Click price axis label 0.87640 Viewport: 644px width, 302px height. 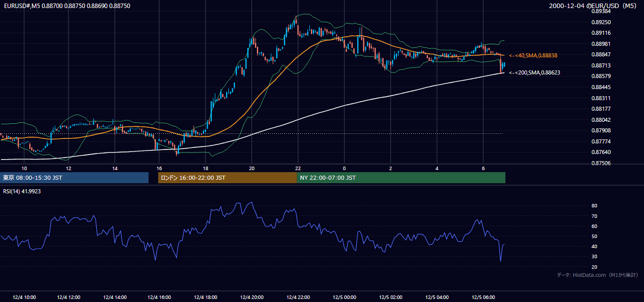tap(601, 153)
